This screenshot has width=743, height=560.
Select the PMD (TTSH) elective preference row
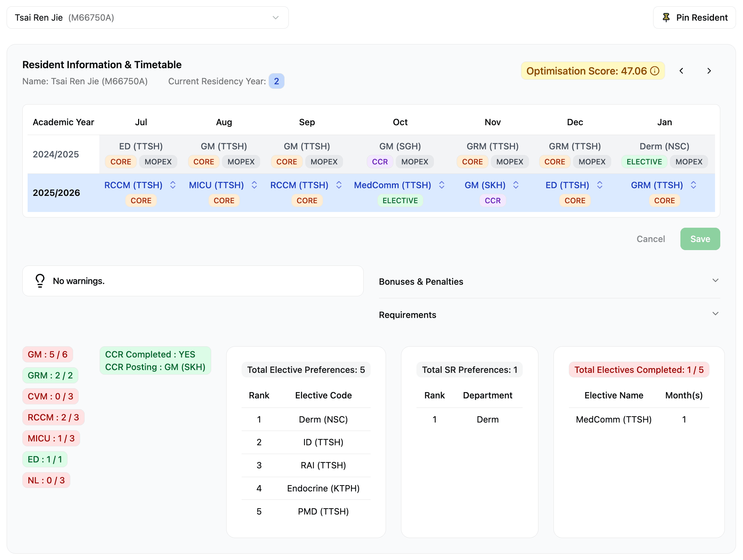(306, 511)
